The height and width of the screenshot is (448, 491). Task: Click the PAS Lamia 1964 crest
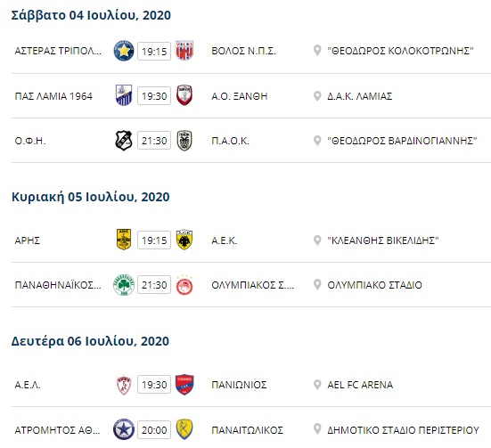[124, 95]
